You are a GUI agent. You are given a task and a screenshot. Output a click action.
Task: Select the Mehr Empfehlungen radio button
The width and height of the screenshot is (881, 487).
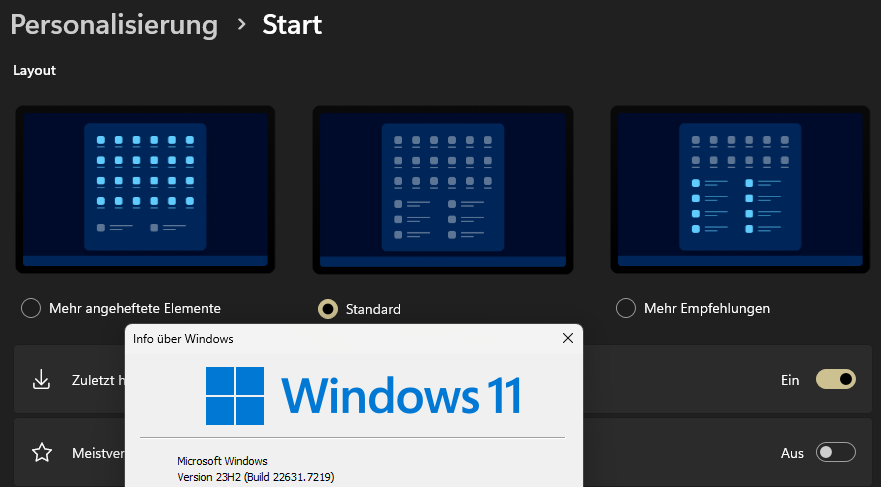626,308
